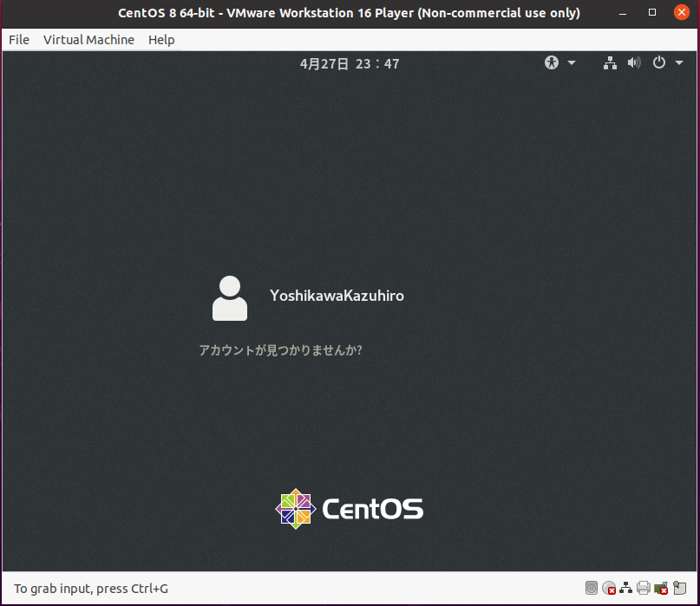Expand the system menu arrow beside power icon

677,62
